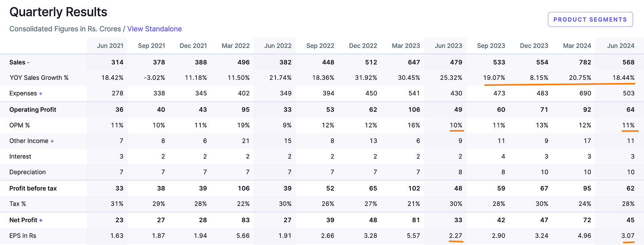Click the Other Income value 21

pos(246,141)
